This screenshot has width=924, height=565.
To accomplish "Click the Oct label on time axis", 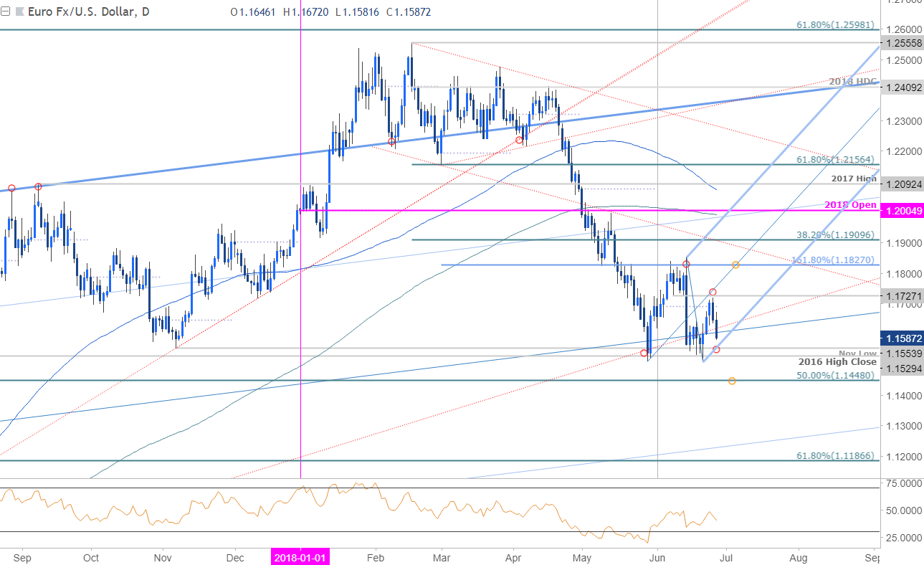I will 90,557.
